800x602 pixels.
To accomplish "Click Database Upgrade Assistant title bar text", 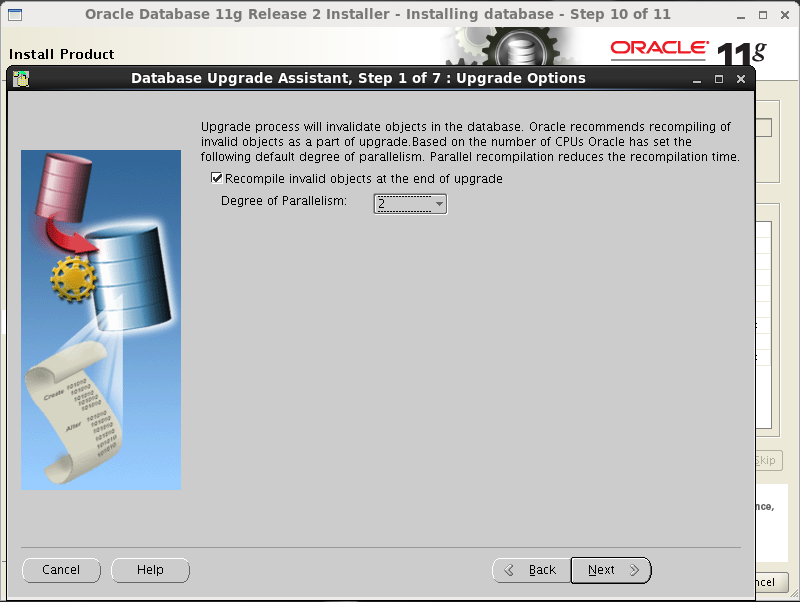I will (358, 78).
